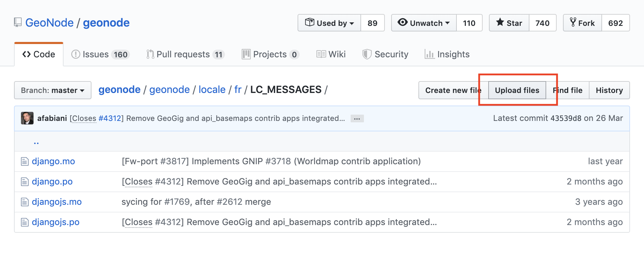Click the file icon next to django.mo
644x260 pixels.
[x=24, y=161]
